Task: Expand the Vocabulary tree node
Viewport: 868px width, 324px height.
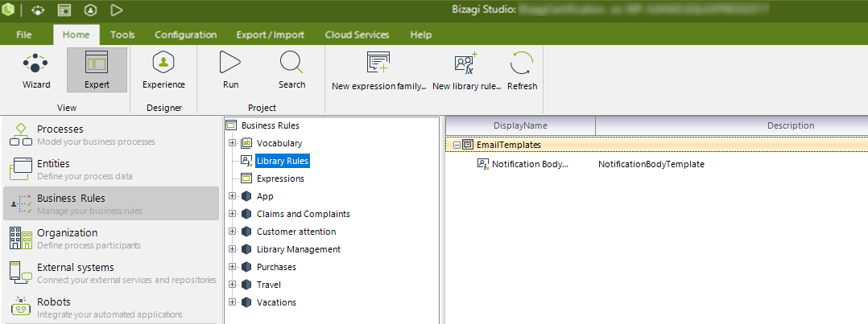Action: click(x=232, y=143)
